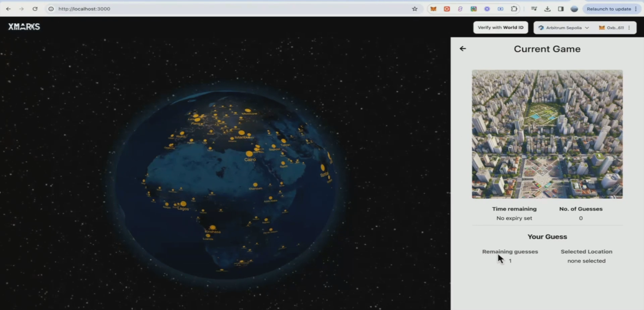644x310 pixels.
Task: Open the red record extension icon
Action: pyautogui.click(x=447, y=9)
